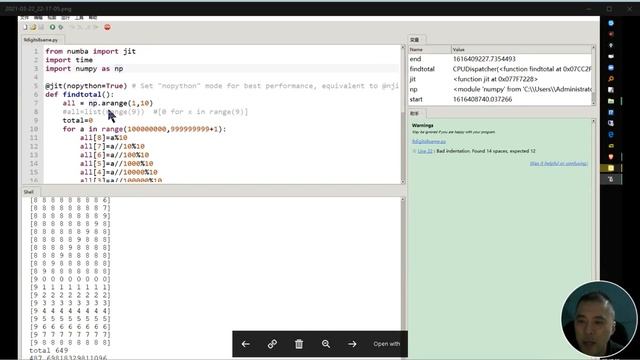The width and height of the screenshot is (640, 360).
Task: Open the fourth menu bar item (Run)
Action: [x=66, y=18]
